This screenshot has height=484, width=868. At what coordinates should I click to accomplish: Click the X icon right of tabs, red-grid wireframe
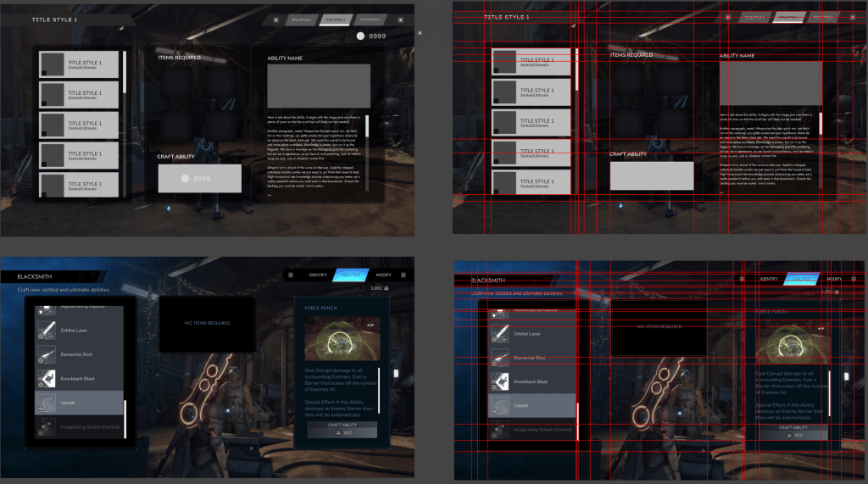pyautogui.click(x=853, y=17)
